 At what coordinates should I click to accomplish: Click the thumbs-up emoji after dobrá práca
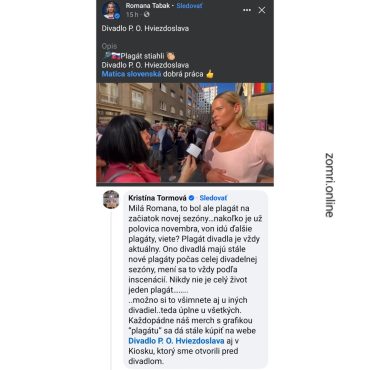(x=210, y=74)
